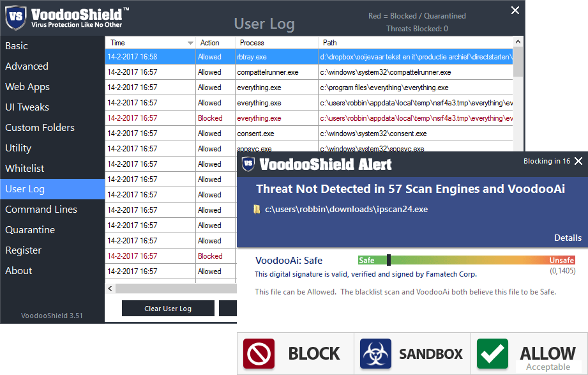
Task: Close the User Log window
Action: point(515,10)
